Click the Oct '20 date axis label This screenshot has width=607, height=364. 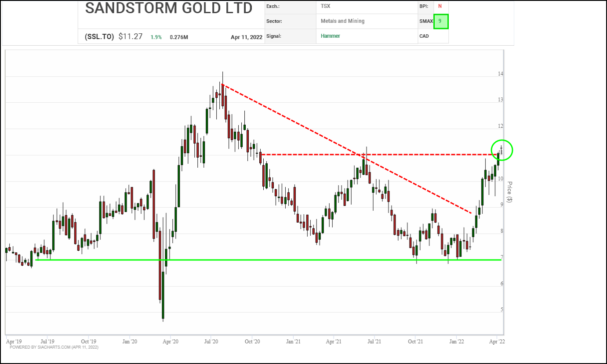(253, 341)
